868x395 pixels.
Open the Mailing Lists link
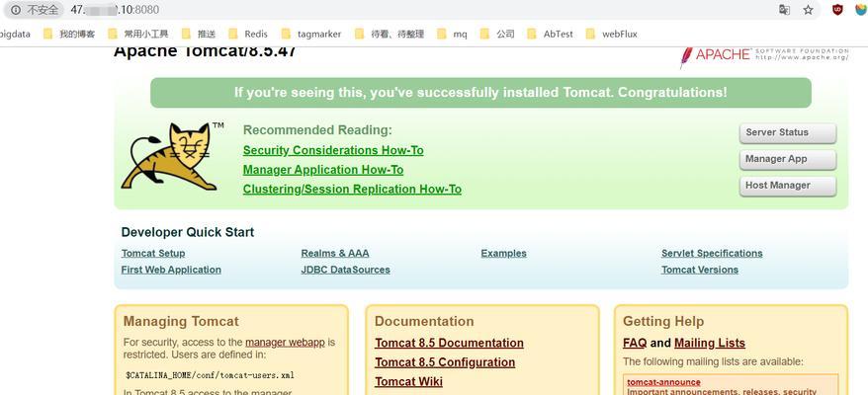point(710,343)
